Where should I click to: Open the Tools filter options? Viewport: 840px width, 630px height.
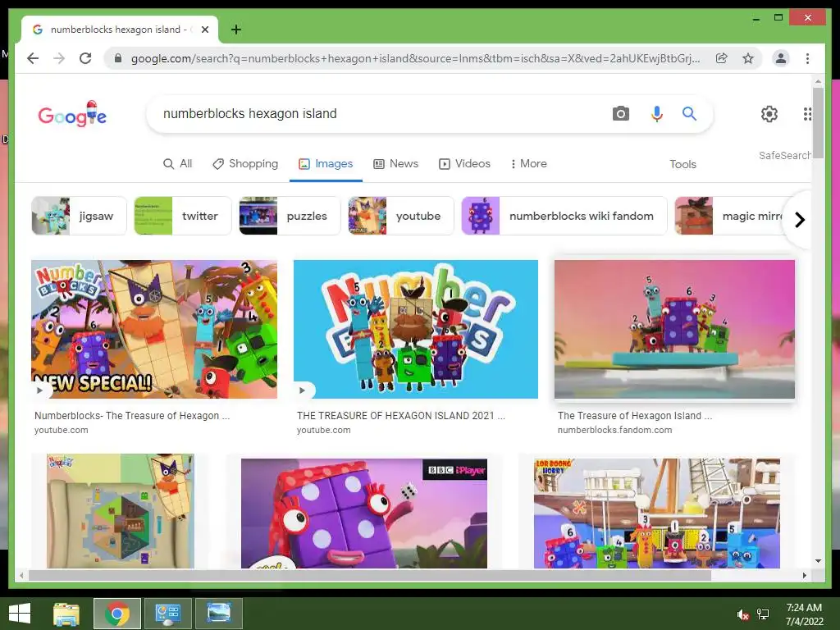coord(682,164)
